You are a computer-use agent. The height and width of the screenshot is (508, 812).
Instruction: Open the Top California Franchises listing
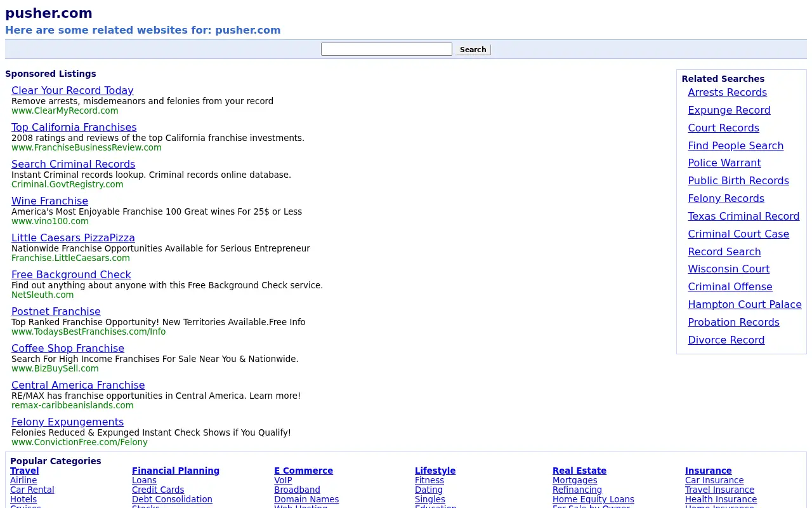coord(74,127)
